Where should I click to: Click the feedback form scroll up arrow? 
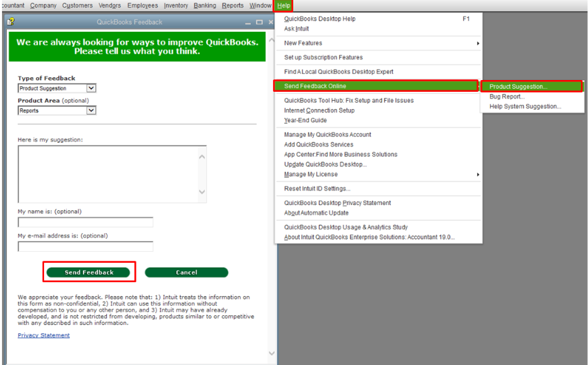[x=272, y=40]
